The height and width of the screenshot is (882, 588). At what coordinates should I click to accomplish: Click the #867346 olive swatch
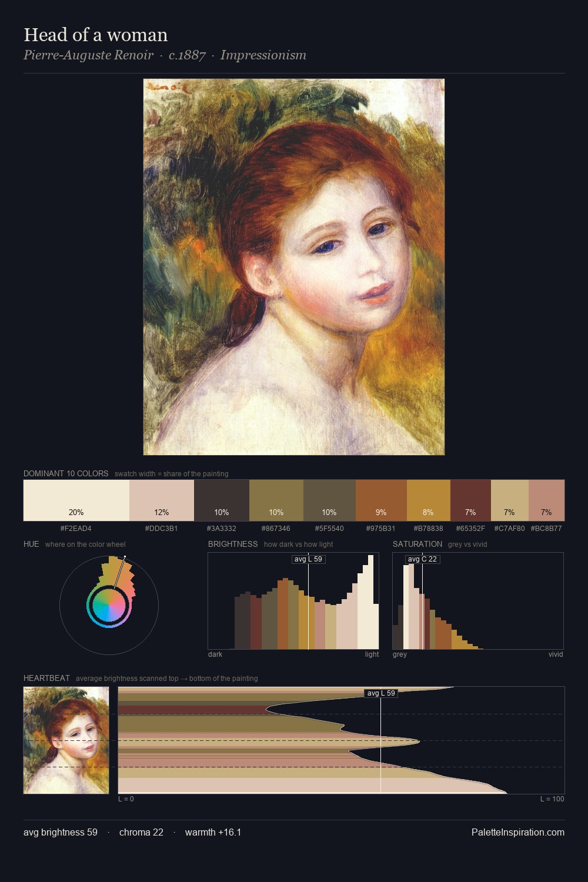click(276, 500)
